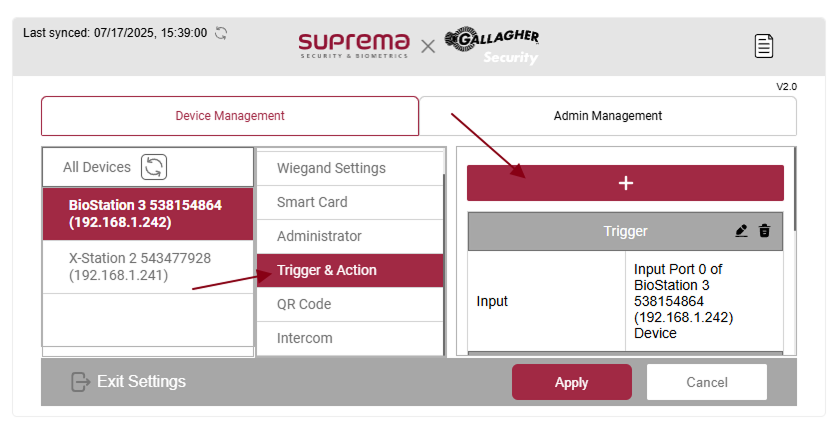The width and height of the screenshot is (835, 434).
Task: Click the trigger panel vertical scrollbar
Action: click(x=794, y=190)
